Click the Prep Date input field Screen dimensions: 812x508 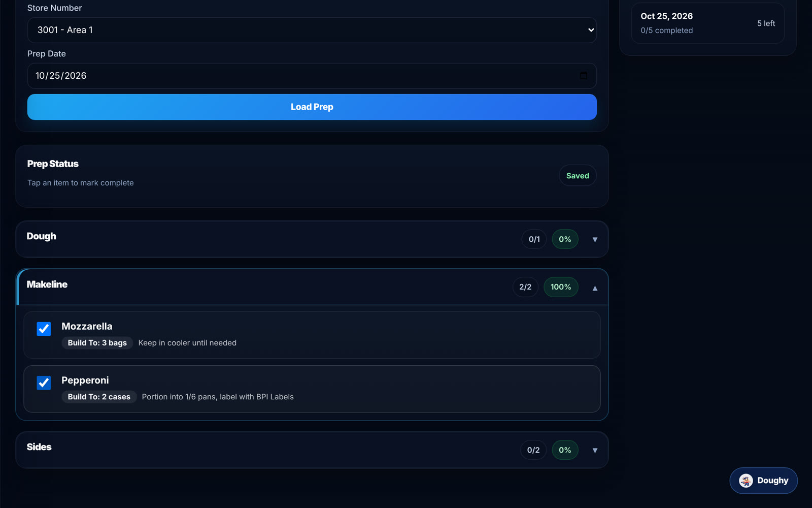312,76
